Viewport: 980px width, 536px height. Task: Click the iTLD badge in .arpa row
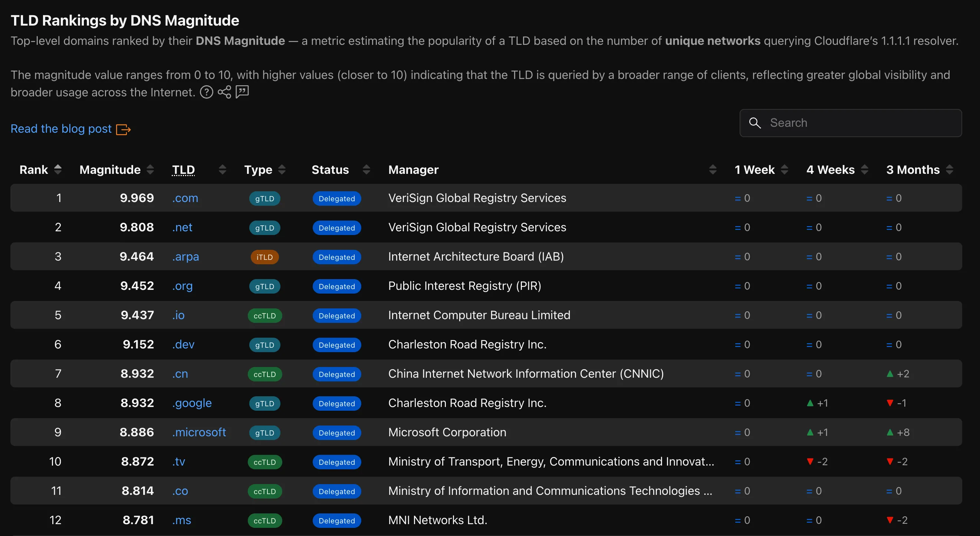click(264, 257)
